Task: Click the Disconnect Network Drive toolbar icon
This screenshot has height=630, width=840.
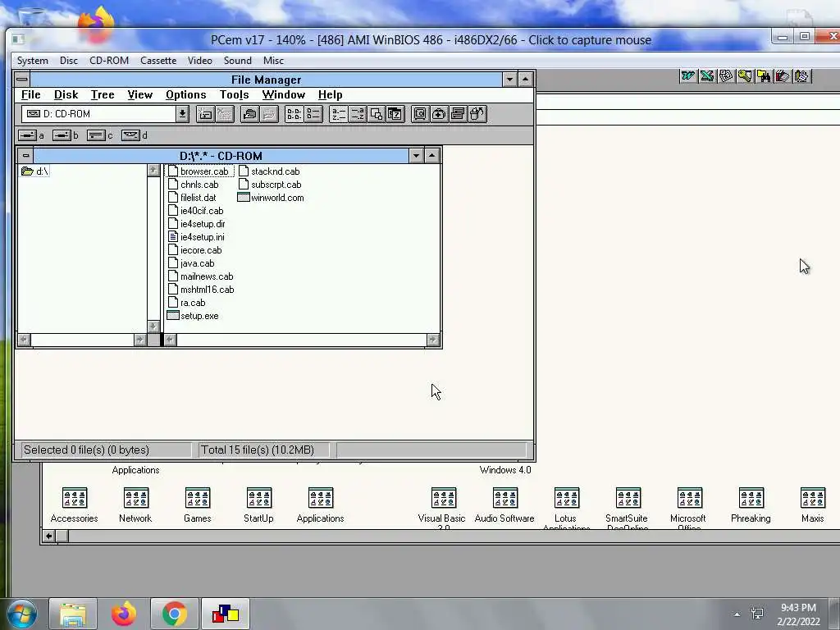Action: (x=225, y=114)
